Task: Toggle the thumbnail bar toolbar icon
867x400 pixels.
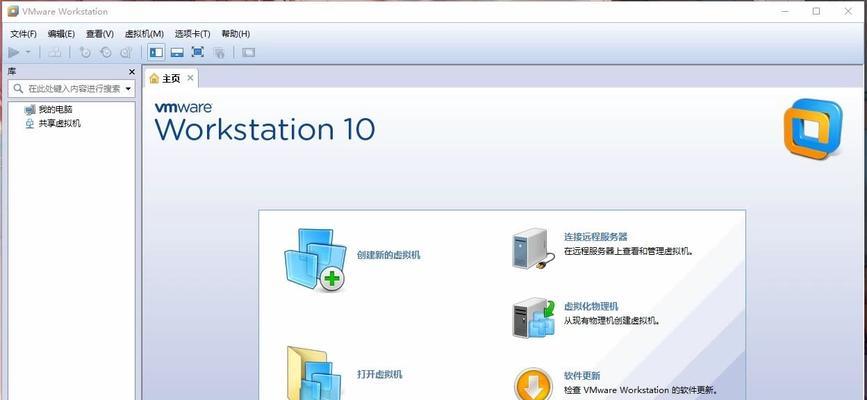Action: pos(177,53)
